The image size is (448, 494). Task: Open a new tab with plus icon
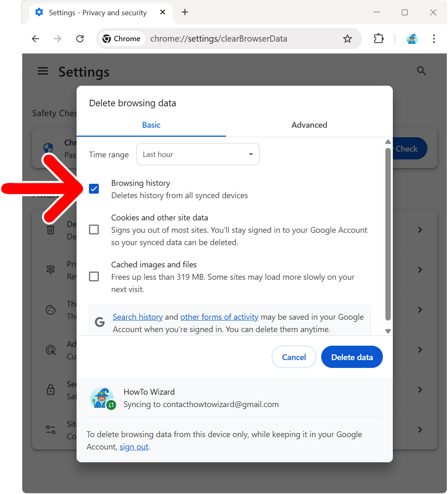pos(185,12)
